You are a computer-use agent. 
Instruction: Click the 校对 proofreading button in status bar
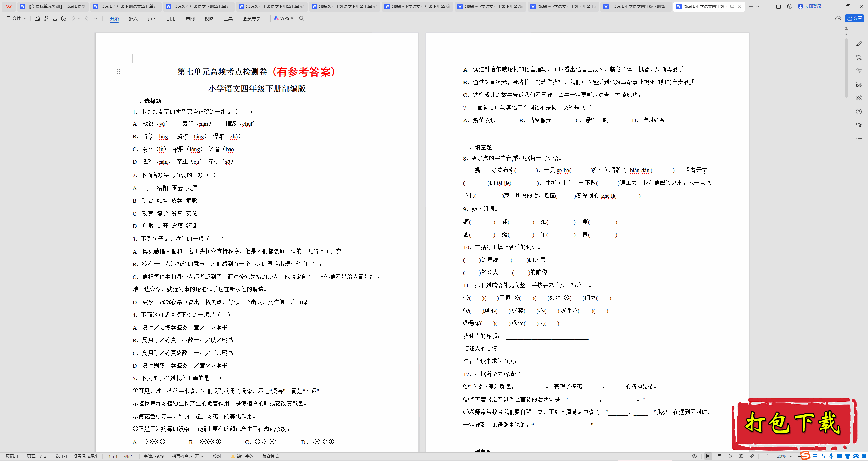(217, 456)
